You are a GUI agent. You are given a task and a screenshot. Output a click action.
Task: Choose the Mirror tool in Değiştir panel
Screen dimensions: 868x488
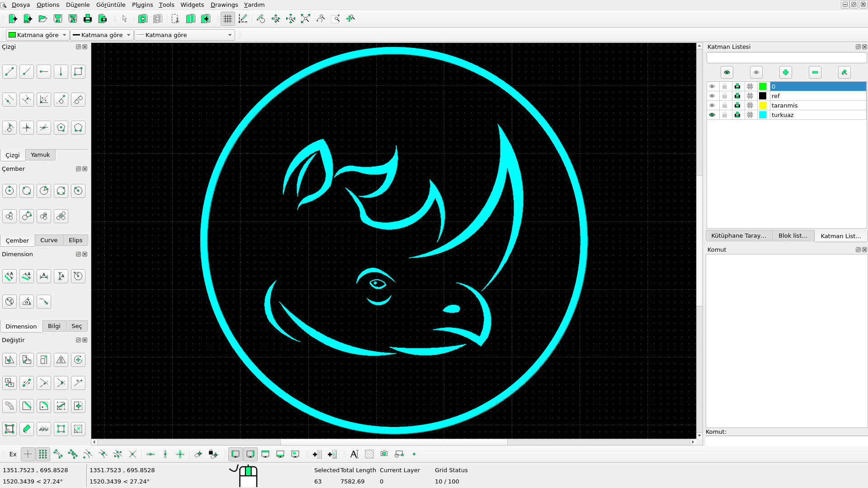click(61, 360)
